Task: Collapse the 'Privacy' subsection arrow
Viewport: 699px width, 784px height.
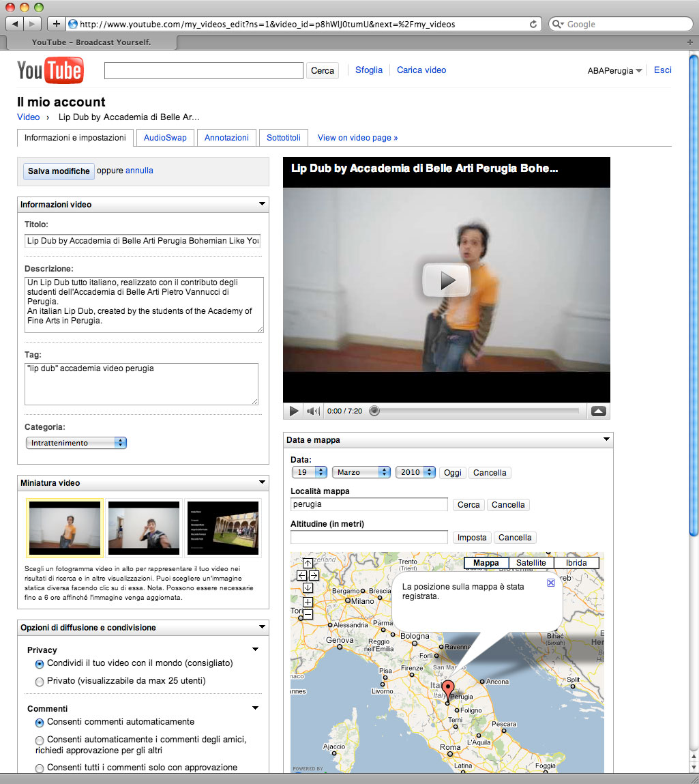Action: (255, 650)
